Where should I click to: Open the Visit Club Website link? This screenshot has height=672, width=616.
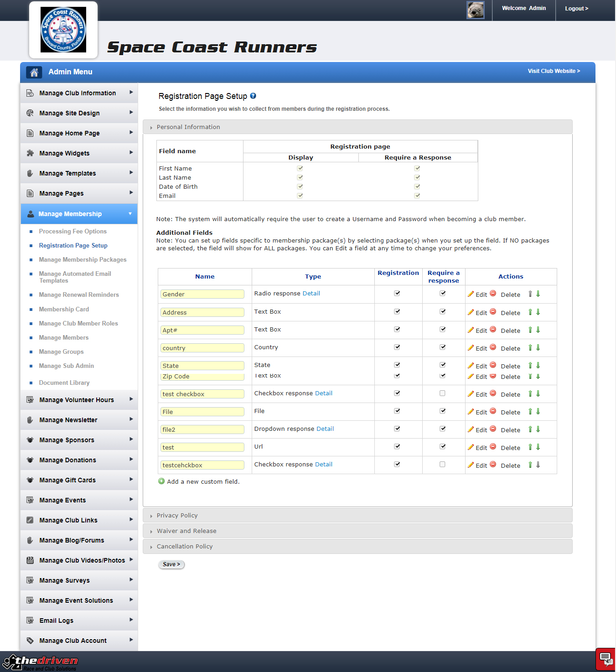click(554, 71)
